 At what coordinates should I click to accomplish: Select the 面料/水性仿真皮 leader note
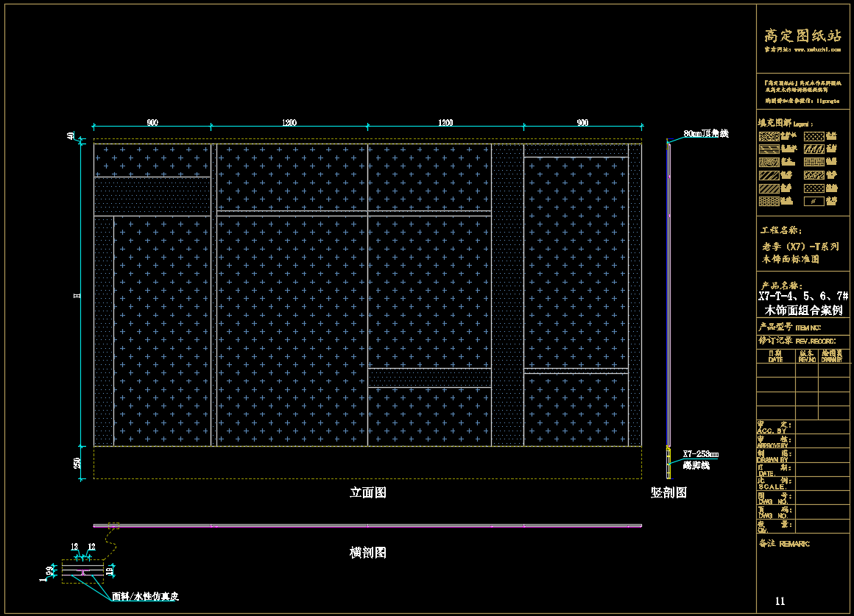coord(145,597)
